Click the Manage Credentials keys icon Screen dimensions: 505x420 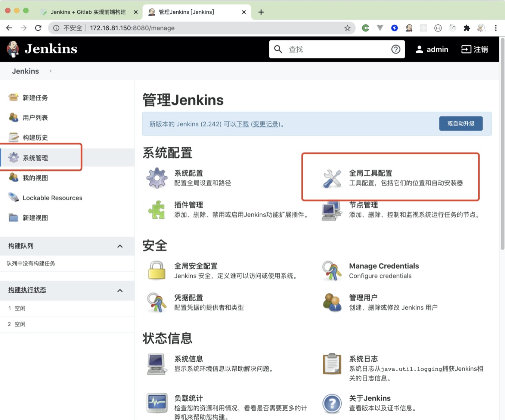(332, 271)
